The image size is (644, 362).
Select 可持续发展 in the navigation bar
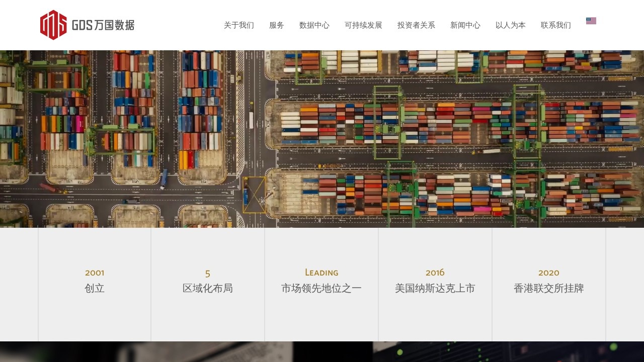pos(364,25)
